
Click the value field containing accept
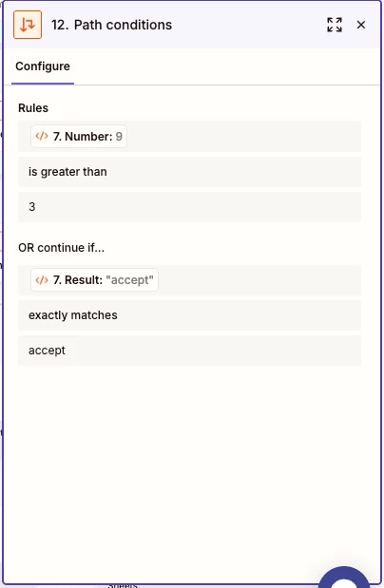click(x=189, y=351)
